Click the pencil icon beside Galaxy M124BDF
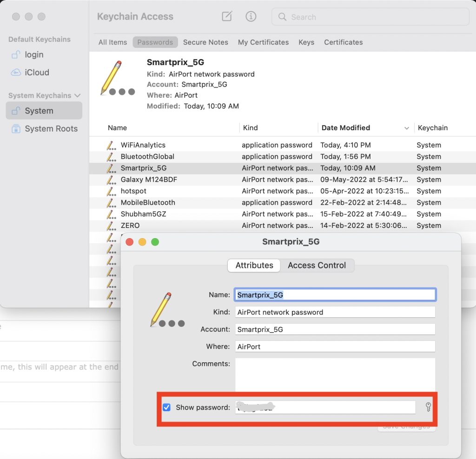The image size is (476, 459). pos(111,180)
